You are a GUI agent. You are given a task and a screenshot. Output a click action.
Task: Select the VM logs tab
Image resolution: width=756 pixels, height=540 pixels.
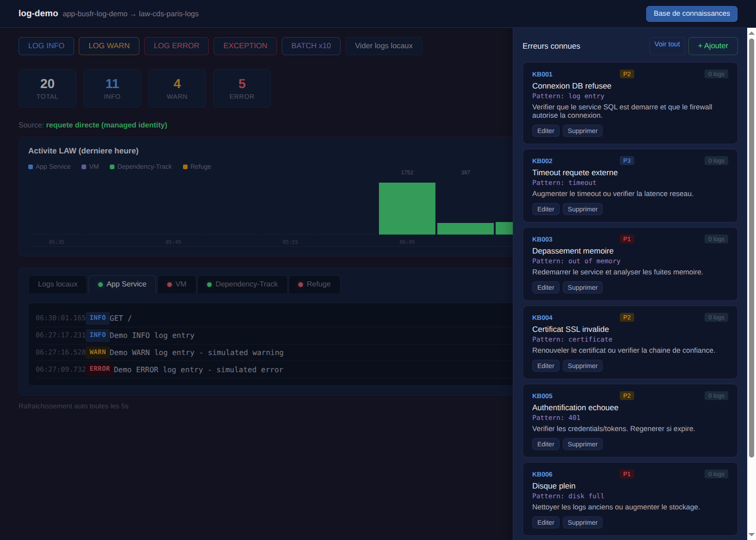tap(177, 284)
